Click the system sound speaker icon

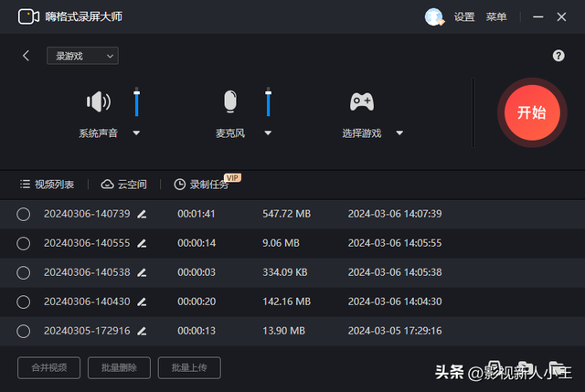pyautogui.click(x=98, y=101)
